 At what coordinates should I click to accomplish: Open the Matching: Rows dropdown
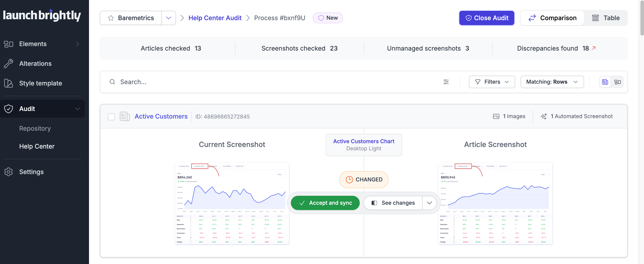click(x=552, y=82)
